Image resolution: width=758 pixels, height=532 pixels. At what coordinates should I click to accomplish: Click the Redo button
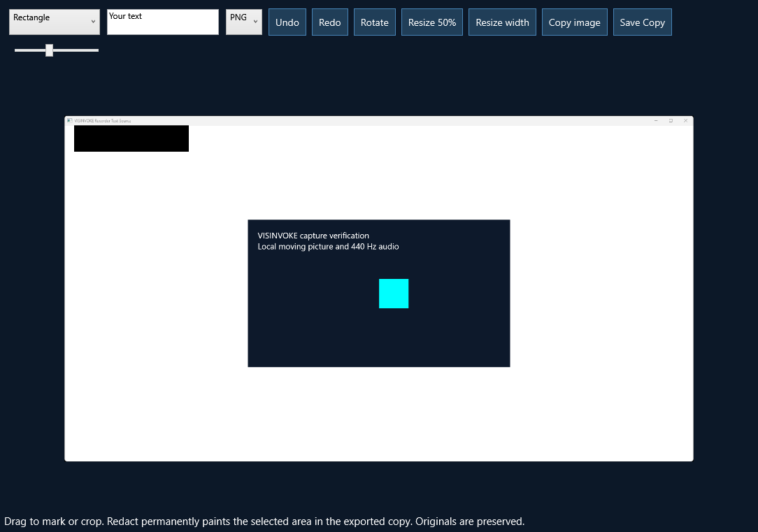point(329,22)
